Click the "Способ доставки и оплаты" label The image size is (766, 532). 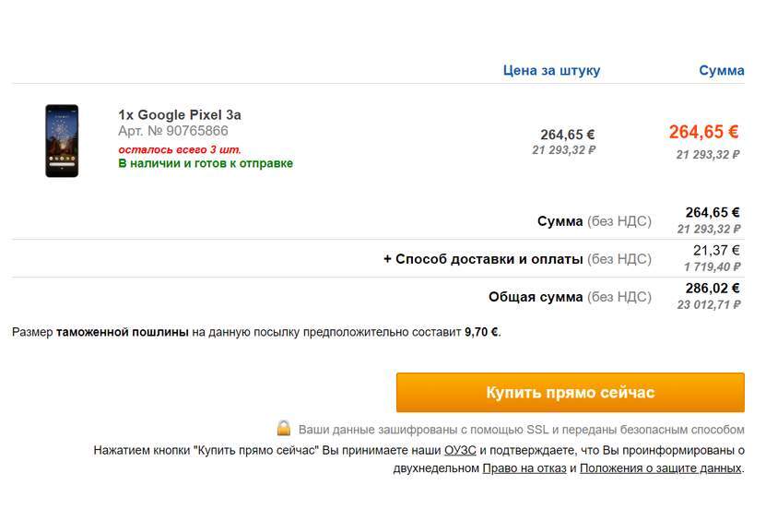coord(489,259)
